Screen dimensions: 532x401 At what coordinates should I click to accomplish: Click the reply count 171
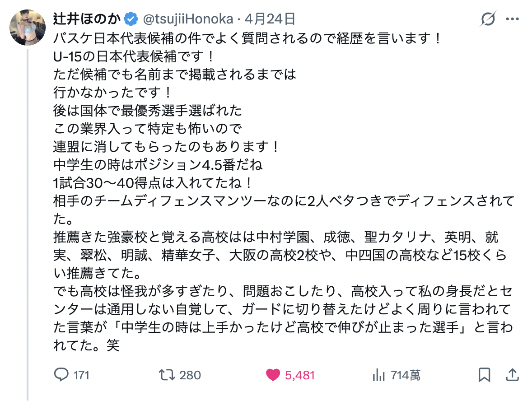(81, 375)
